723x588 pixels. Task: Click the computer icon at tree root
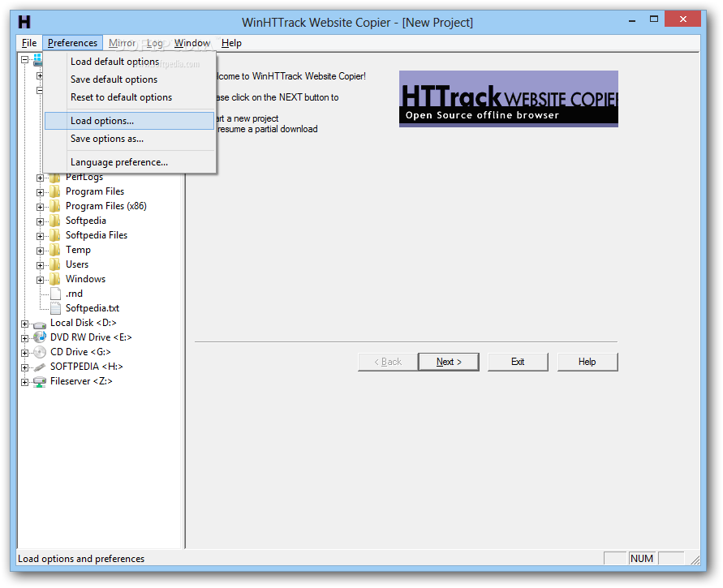tap(38, 59)
